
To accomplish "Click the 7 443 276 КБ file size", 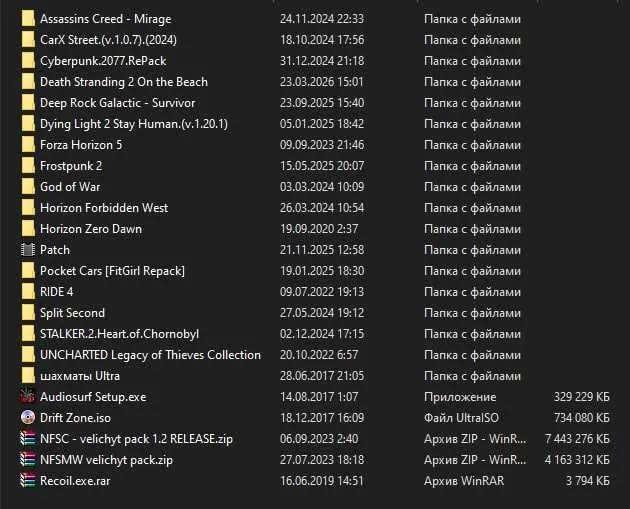I will pos(577,439).
